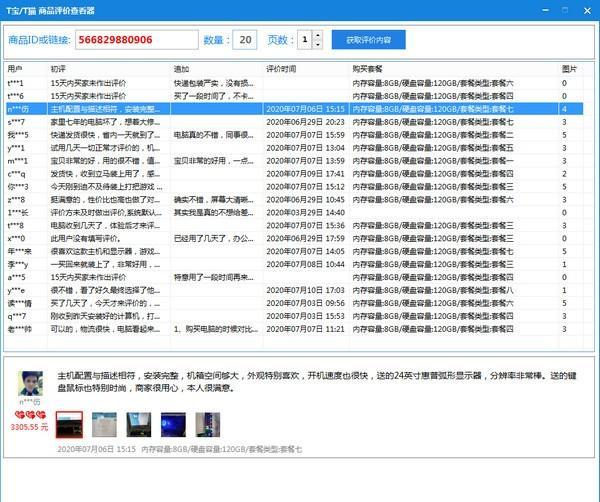
Task: Click the 页数 value field
Action: 305,40
